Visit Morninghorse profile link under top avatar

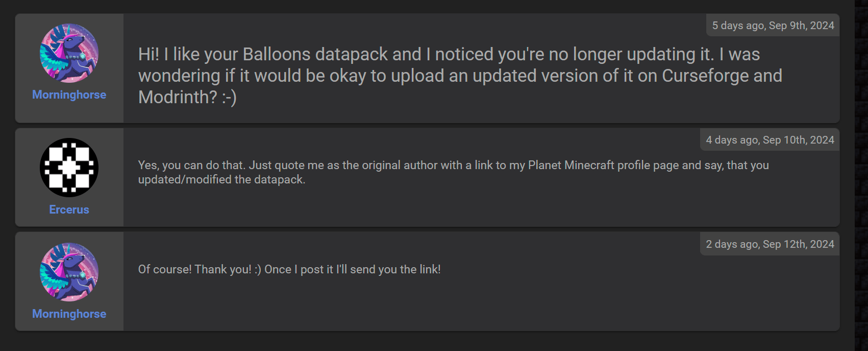tap(69, 95)
